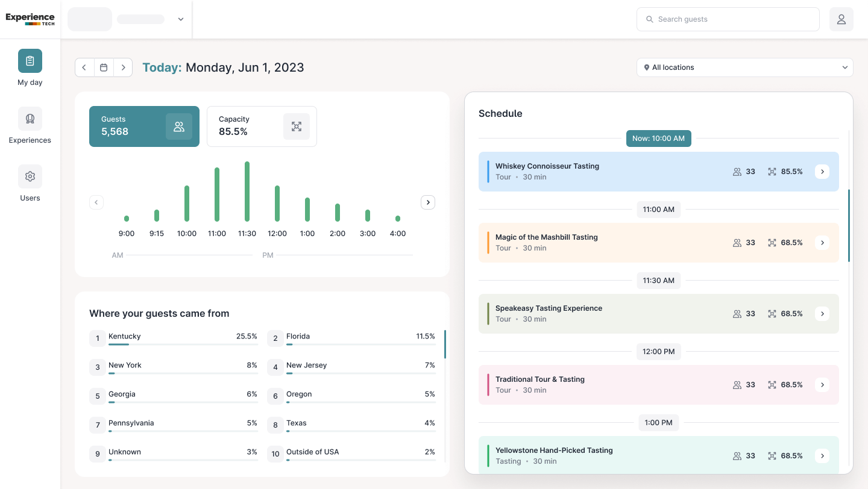Viewport: 868px width, 489px height.
Task: Open the calendar date picker icon
Action: click(x=104, y=67)
